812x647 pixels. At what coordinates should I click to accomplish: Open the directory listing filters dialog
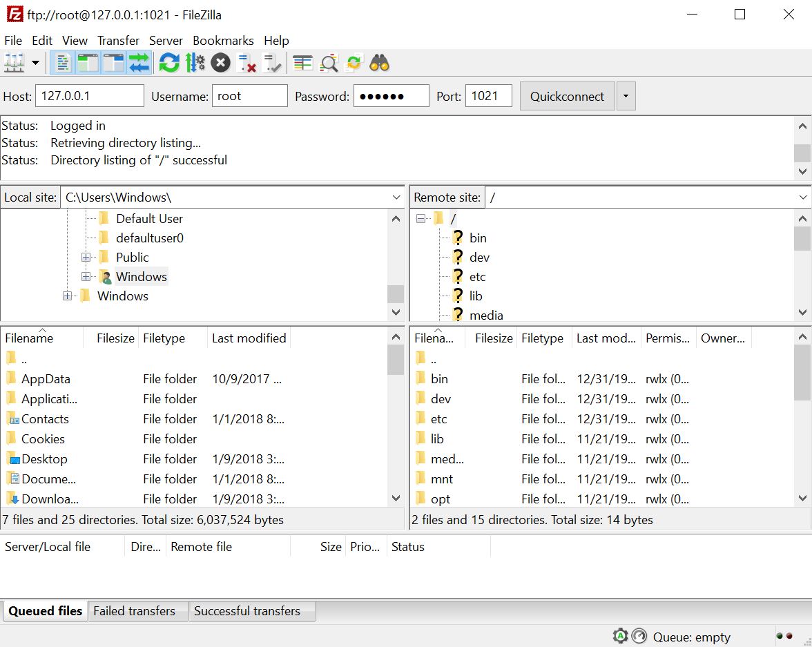click(302, 64)
